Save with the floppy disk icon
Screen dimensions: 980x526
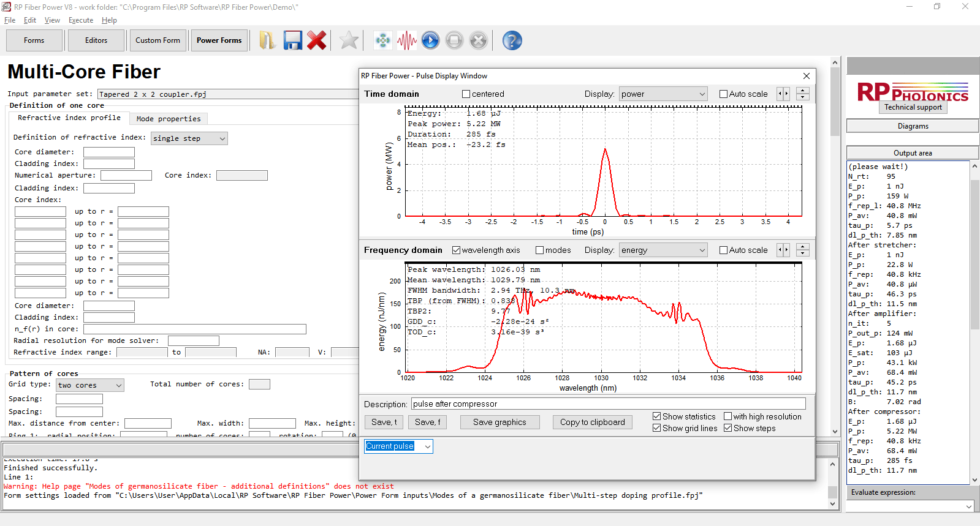(292, 40)
